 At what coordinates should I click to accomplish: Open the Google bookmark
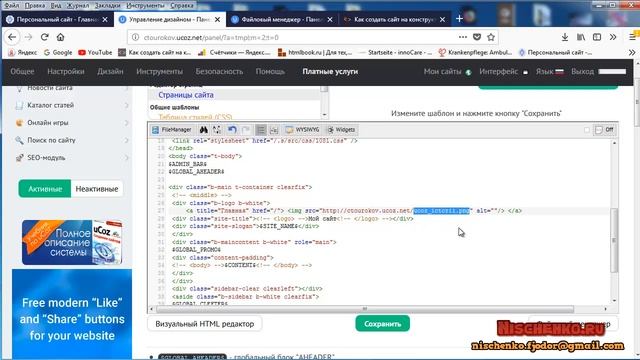pyautogui.click(x=58, y=52)
